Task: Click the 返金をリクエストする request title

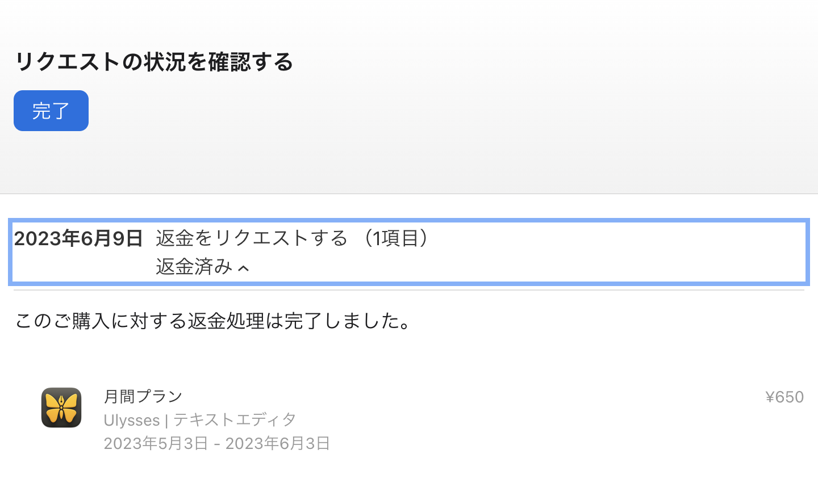Action: 252,238
